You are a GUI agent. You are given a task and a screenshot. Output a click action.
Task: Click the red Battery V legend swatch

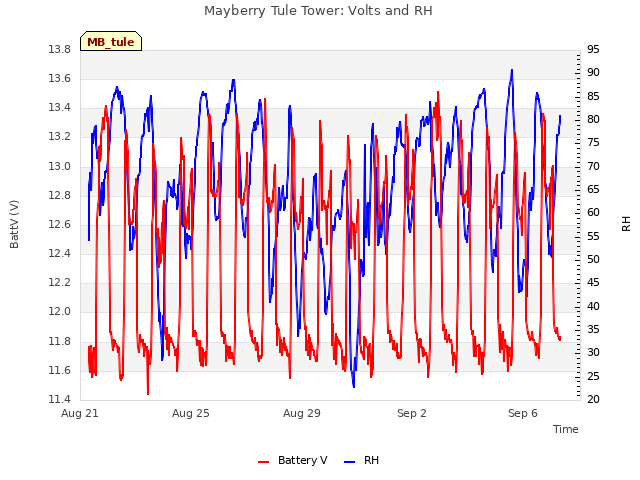point(264,462)
